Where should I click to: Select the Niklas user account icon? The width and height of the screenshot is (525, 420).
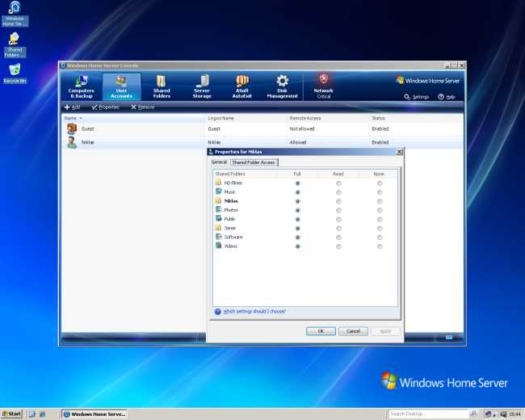click(72, 142)
